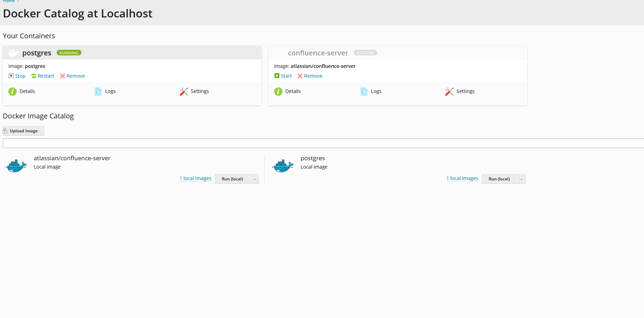Focus the Docker image catalog search field
Viewport: 644px width, 318px height.
point(323,143)
